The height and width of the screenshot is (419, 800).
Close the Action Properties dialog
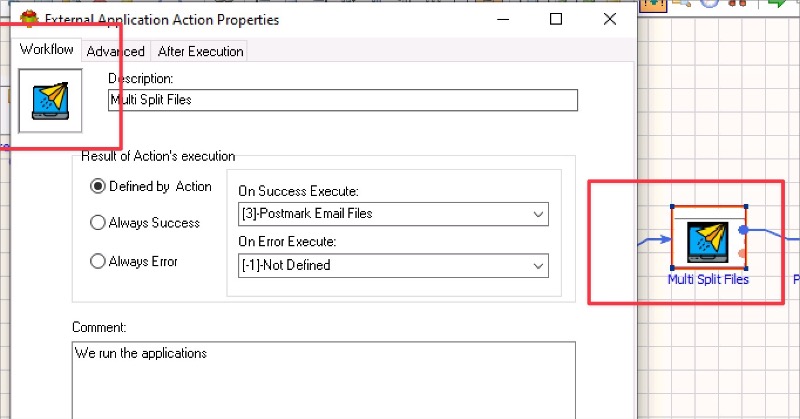[x=610, y=19]
